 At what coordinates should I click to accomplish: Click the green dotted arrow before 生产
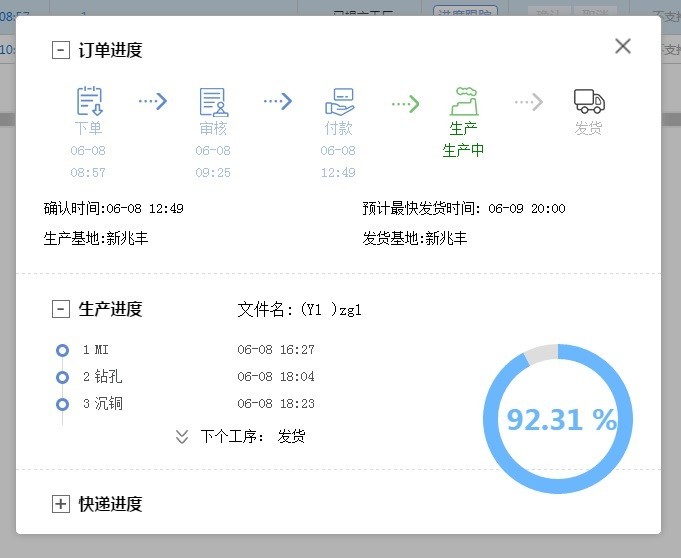(405, 102)
